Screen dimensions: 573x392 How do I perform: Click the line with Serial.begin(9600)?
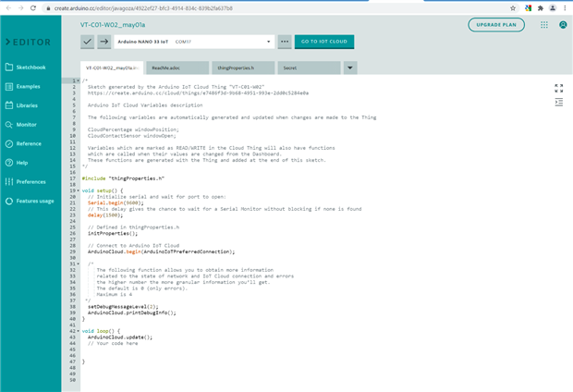(116, 203)
